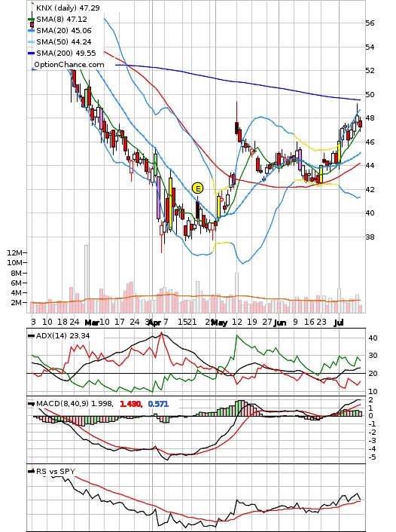Click the 54 price axis label
The image size is (396, 532).
pos(370,47)
